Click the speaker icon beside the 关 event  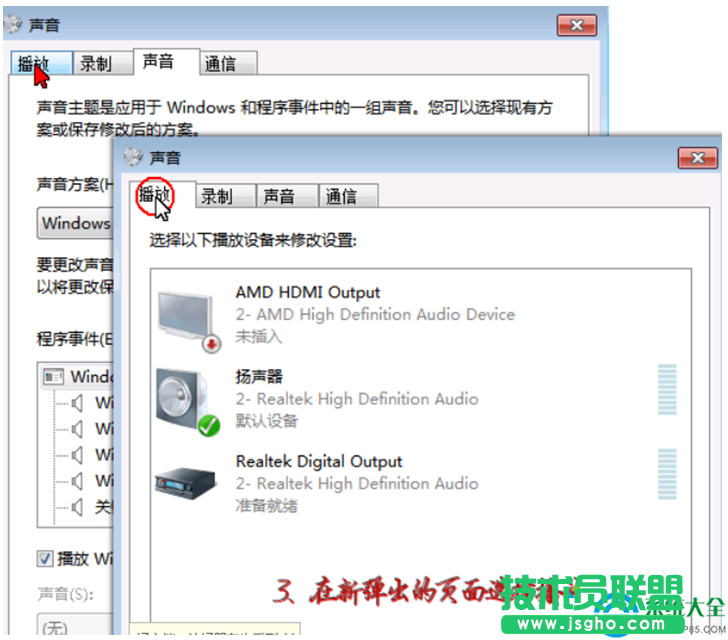click(x=77, y=507)
